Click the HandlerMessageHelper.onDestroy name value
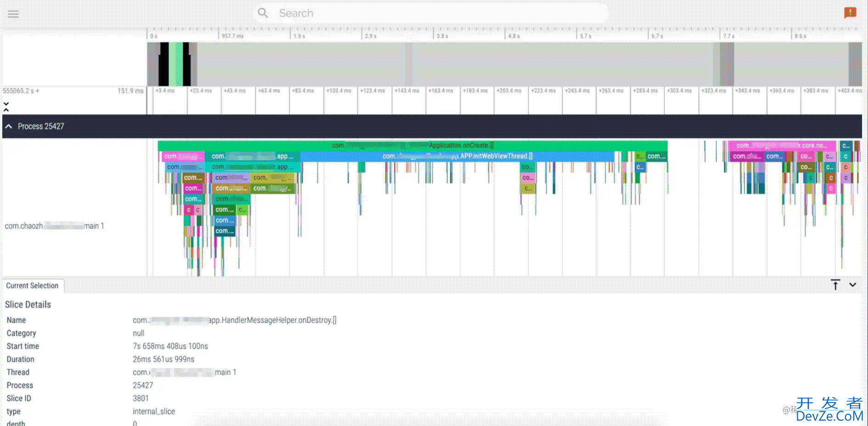This screenshot has height=426, width=868. click(235, 320)
